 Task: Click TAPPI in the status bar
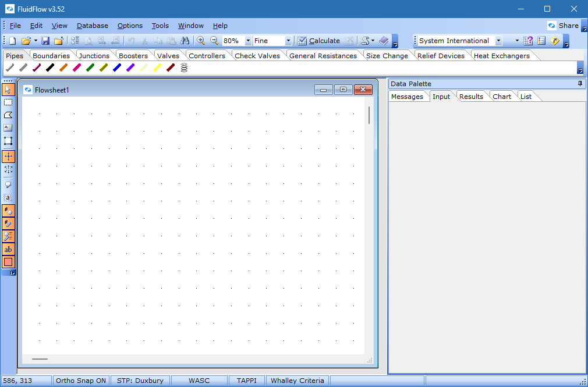click(247, 381)
